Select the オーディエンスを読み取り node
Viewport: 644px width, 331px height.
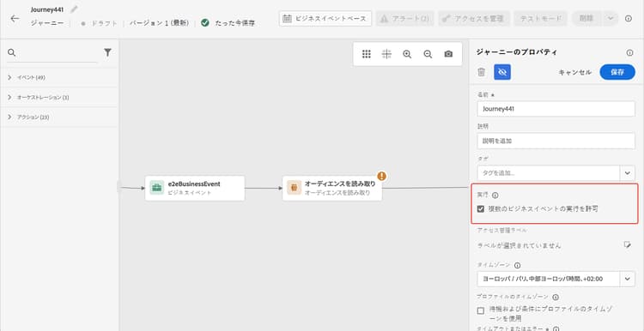[331, 189]
